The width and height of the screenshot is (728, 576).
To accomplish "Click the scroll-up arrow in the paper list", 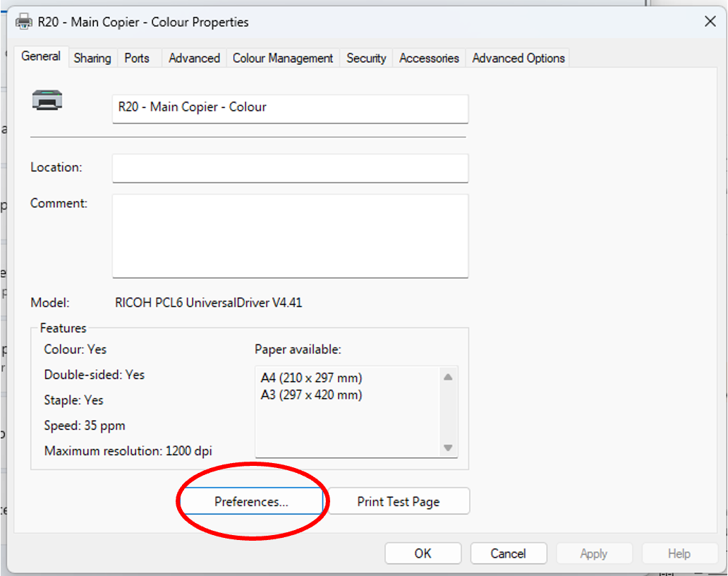I will [448, 377].
